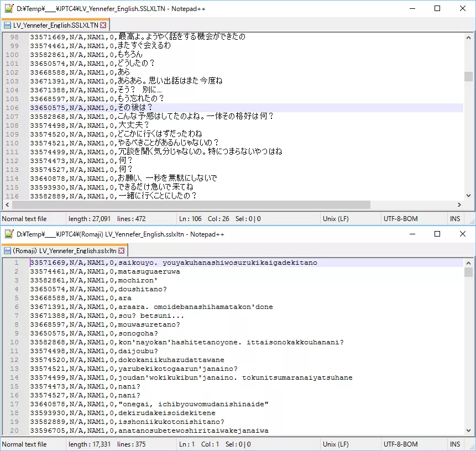Click the disk icon on the (Romaji) LV_Yennefer_English.sslxltn tab
Screen dimensions: 476x451
point(7,251)
